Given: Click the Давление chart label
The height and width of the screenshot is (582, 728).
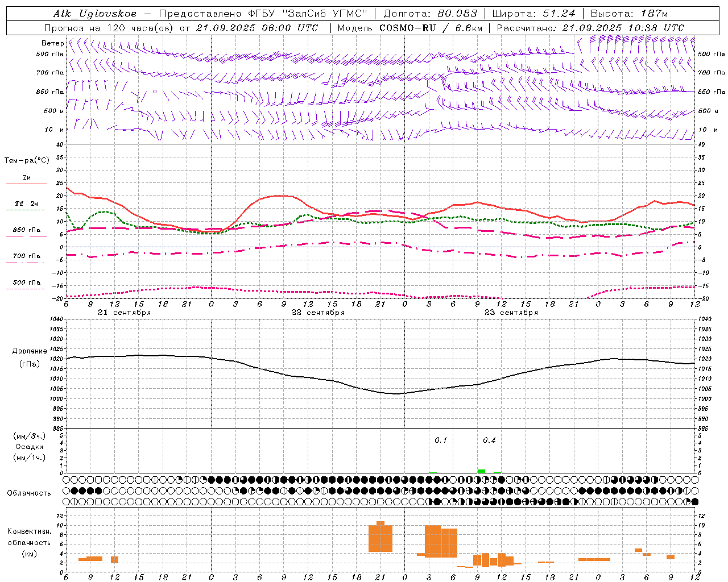Looking at the screenshot, I should (x=30, y=351).
